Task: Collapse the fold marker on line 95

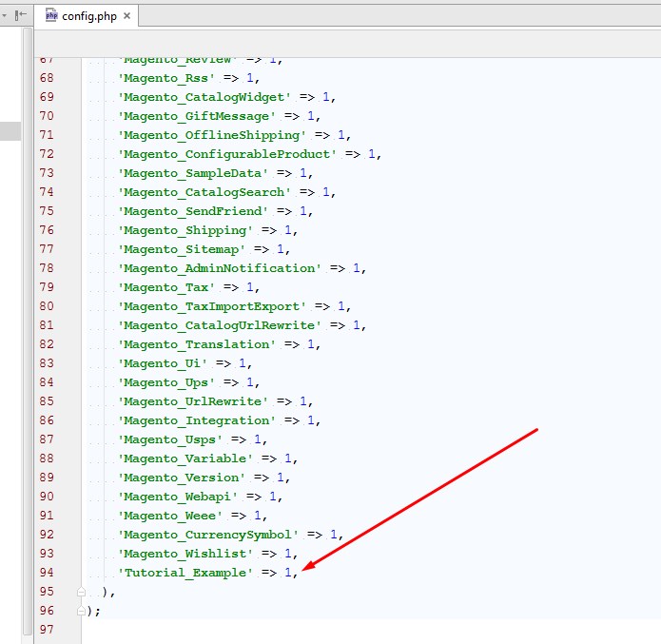Action: click(82, 592)
